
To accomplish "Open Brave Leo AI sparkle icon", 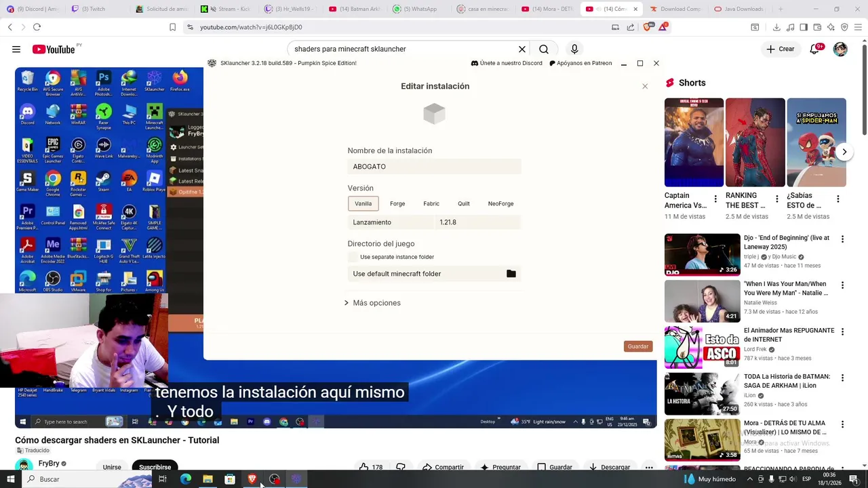I will tap(831, 27).
